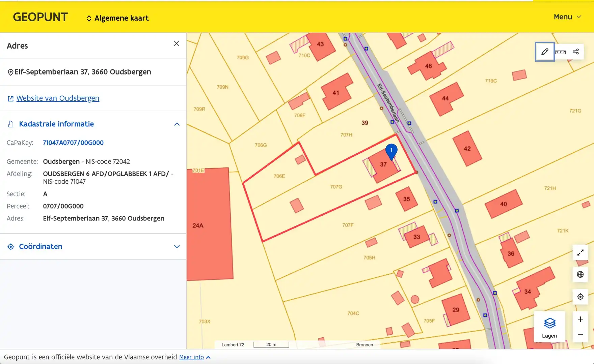Zoom in with the plus button
The image size is (594, 364).
coord(580,319)
